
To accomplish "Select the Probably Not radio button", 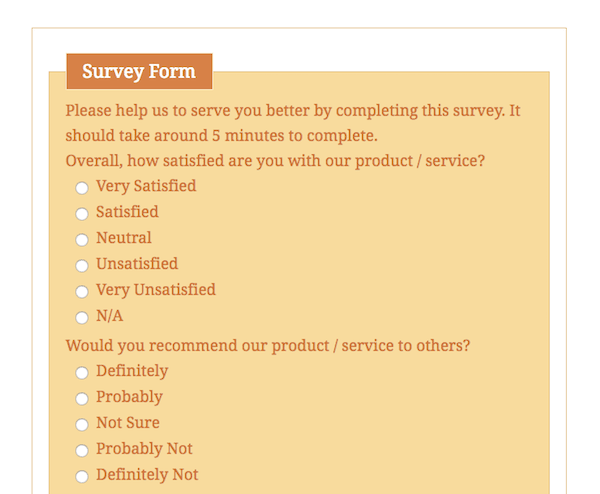I will 82,450.
